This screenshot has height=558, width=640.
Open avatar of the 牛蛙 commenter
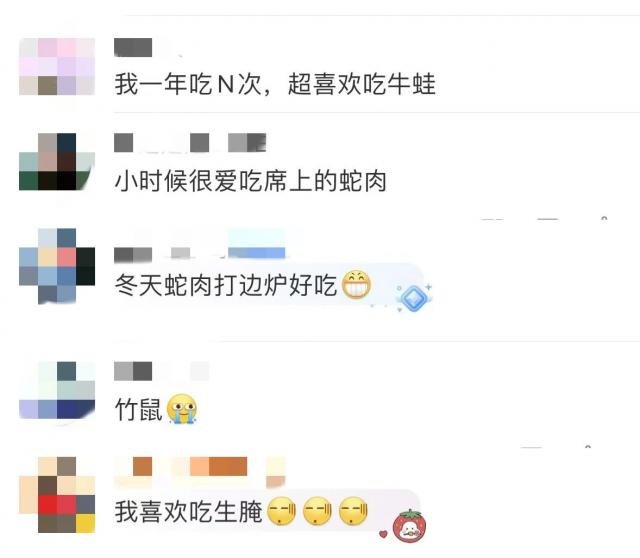pos(57,67)
